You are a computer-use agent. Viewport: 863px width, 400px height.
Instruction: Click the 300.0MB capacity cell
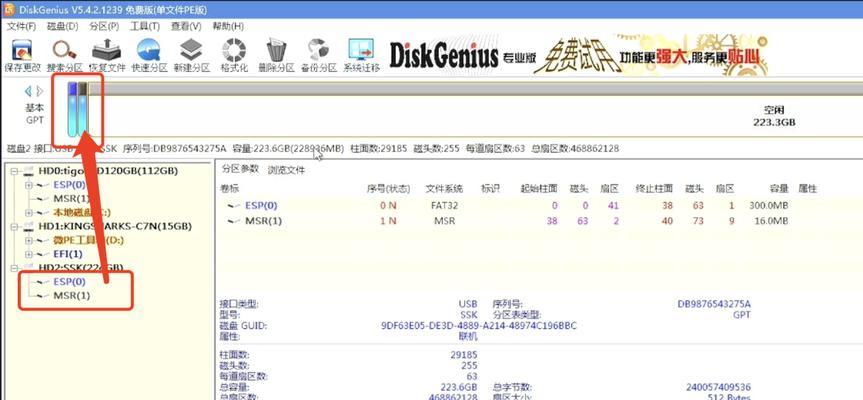coord(769,206)
